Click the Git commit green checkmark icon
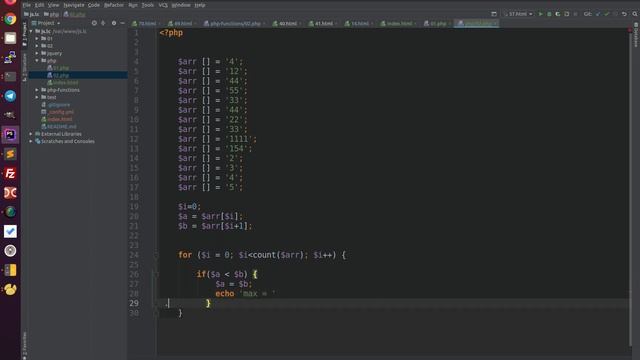This screenshot has height=360, width=640. (x=607, y=14)
